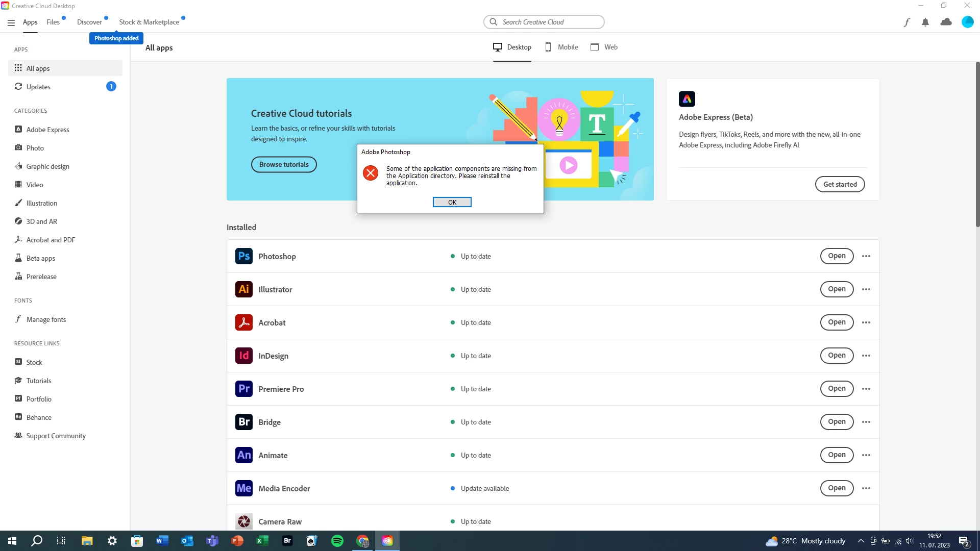Click the cloud sync status icon
The width and height of the screenshot is (980, 551).
coord(946,22)
